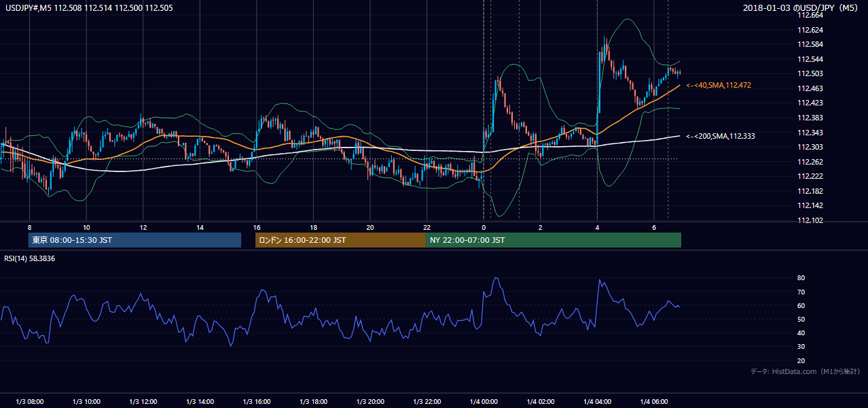This screenshot has height=408, width=868.
Task: Click the 112.262 price axis label
Action: click(x=810, y=162)
